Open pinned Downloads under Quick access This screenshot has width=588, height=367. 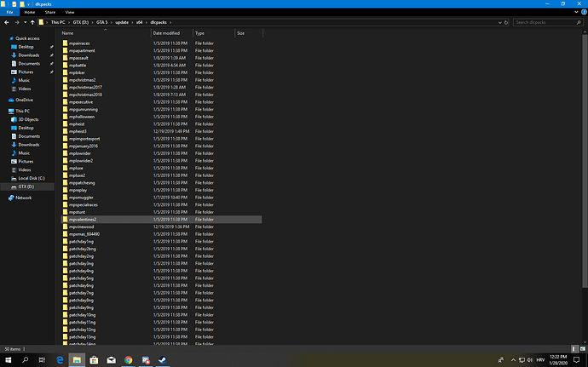(28, 55)
